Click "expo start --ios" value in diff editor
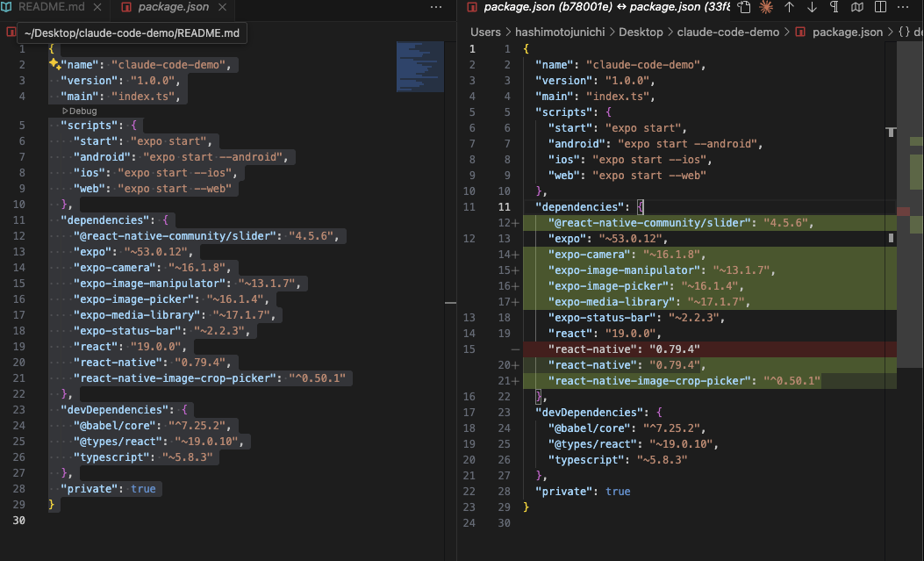 tap(649, 160)
